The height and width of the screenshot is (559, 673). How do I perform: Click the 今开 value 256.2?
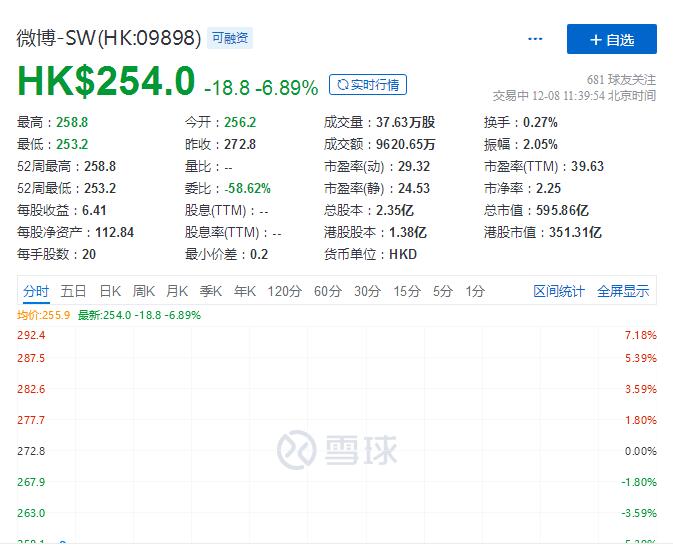point(240,122)
